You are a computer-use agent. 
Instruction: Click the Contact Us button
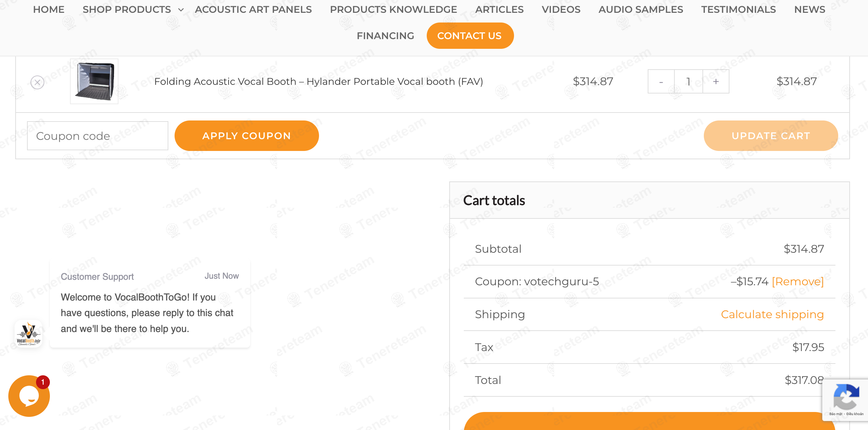tap(470, 36)
